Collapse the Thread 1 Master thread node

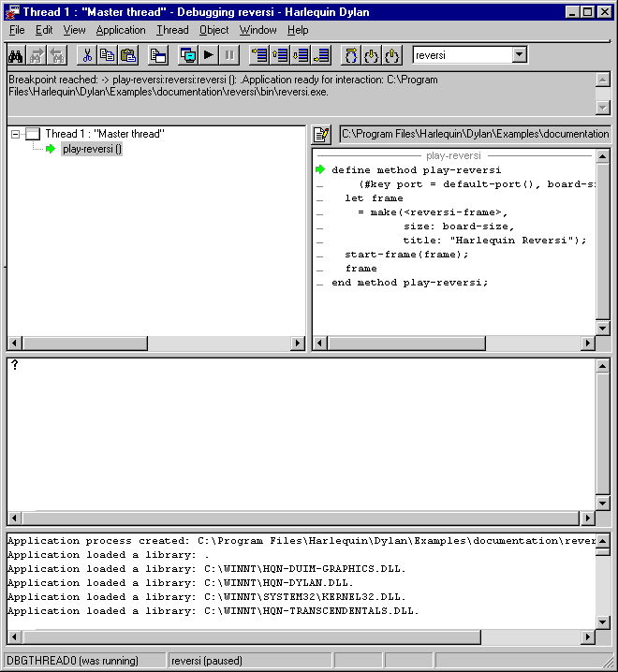[x=15, y=134]
